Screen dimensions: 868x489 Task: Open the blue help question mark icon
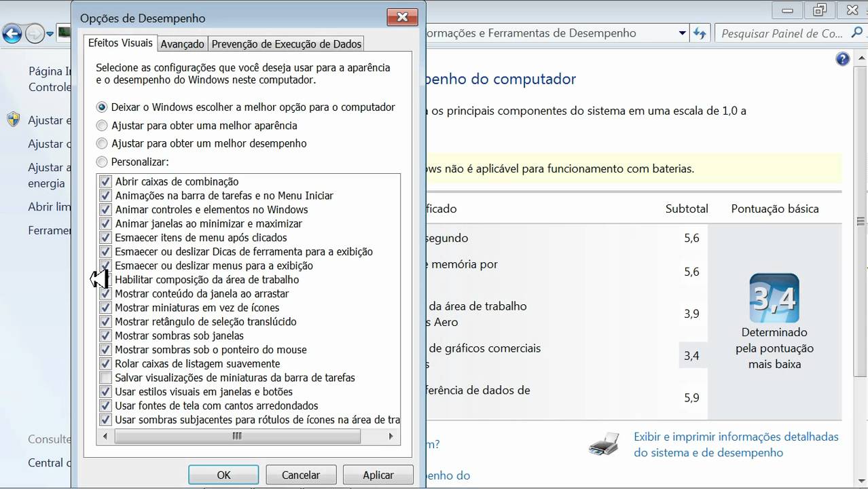[843, 59]
